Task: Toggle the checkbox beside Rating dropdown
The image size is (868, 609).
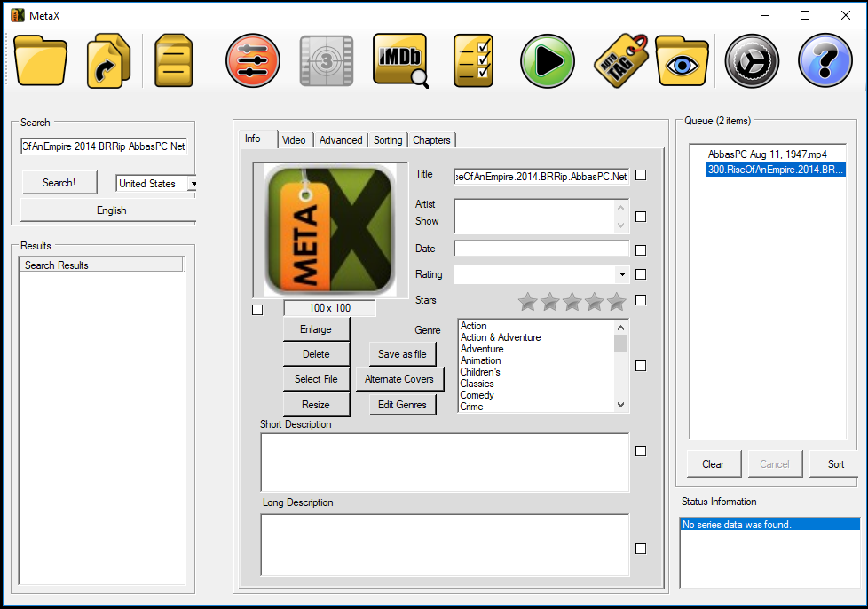Action: tap(641, 274)
